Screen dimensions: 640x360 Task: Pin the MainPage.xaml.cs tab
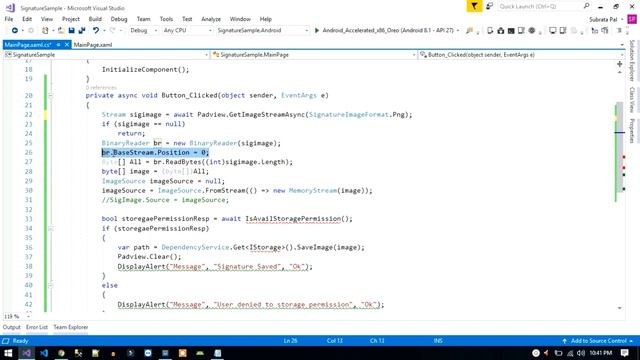pyautogui.click(x=58, y=44)
